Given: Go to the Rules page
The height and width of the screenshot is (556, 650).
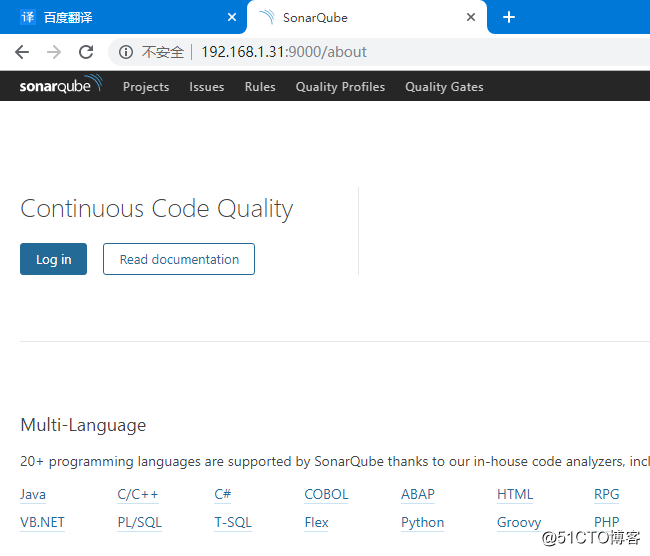Looking at the screenshot, I should (260, 87).
